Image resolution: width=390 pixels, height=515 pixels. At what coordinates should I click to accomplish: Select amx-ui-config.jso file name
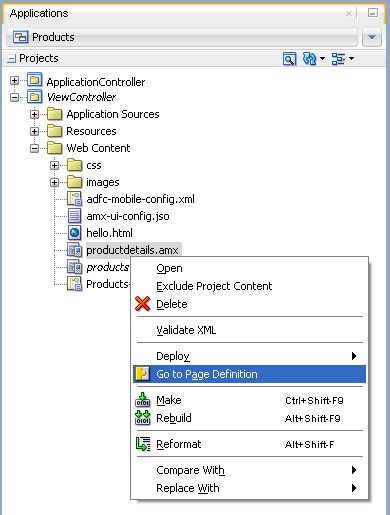(128, 216)
